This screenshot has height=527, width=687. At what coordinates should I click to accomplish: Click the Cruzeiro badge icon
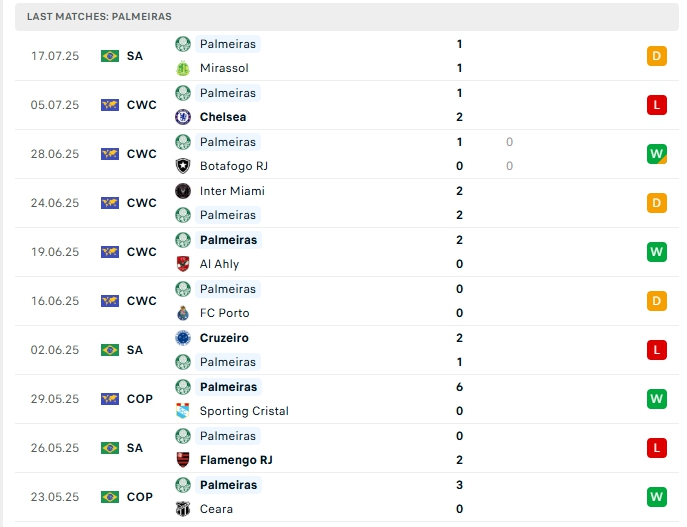click(x=182, y=338)
